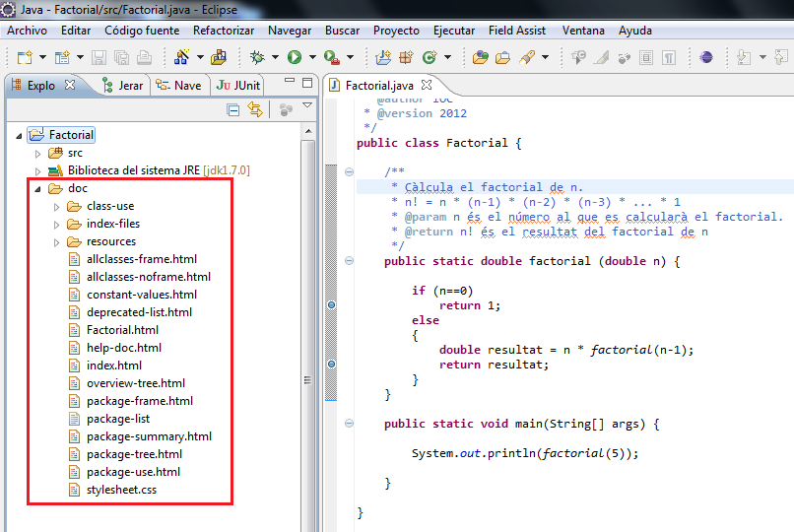This screenshot has width=794, height=532.
Task: Select stylesheet.css file
Action: (x=121, y=490)
